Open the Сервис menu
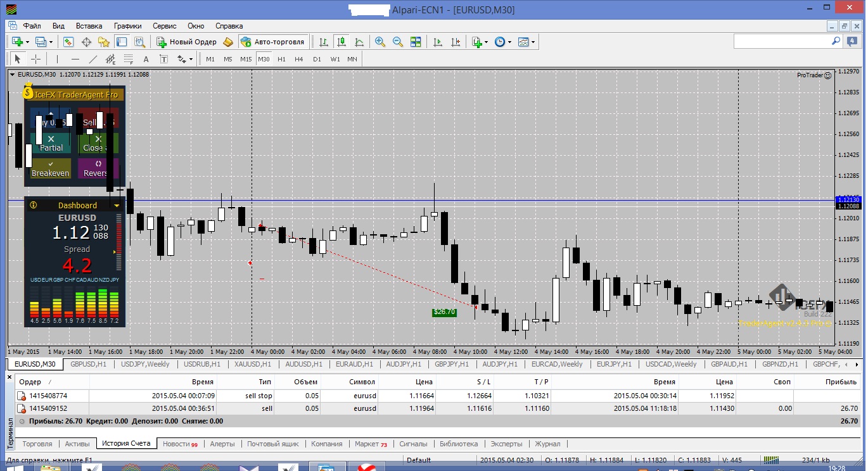 click(165, 26)
